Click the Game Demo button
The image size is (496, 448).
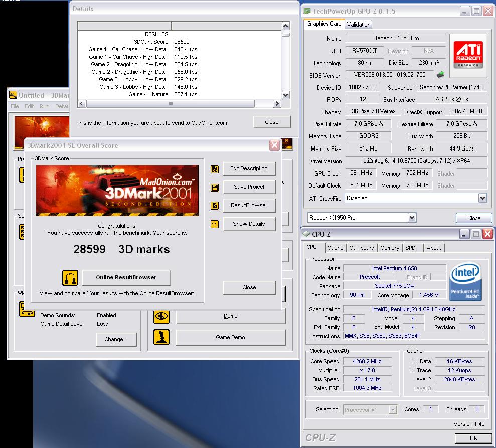click(231, 337)
